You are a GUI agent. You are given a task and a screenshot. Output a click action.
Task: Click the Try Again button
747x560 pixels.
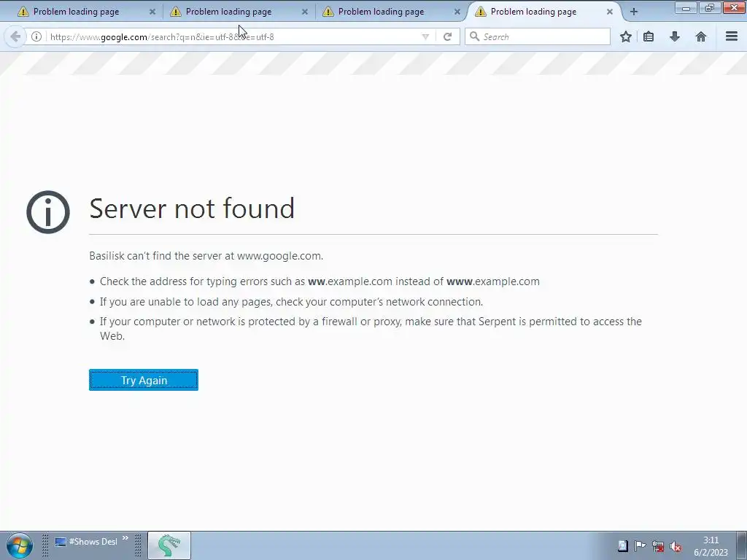(x=144, y=380)
